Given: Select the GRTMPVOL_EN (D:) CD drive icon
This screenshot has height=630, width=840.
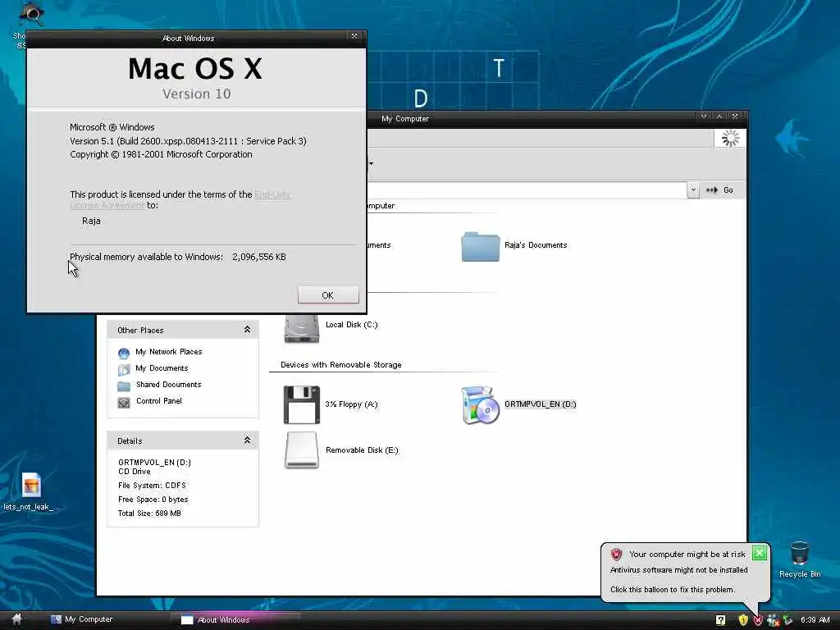Looking at the screenshot, I should tap(480, 405).
